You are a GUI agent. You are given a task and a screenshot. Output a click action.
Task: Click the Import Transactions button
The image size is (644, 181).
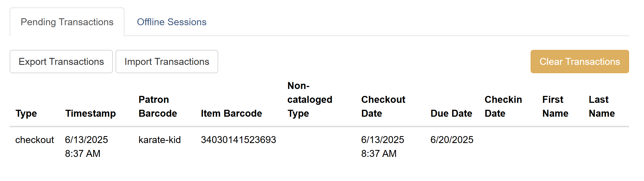[x=167, y=61]
